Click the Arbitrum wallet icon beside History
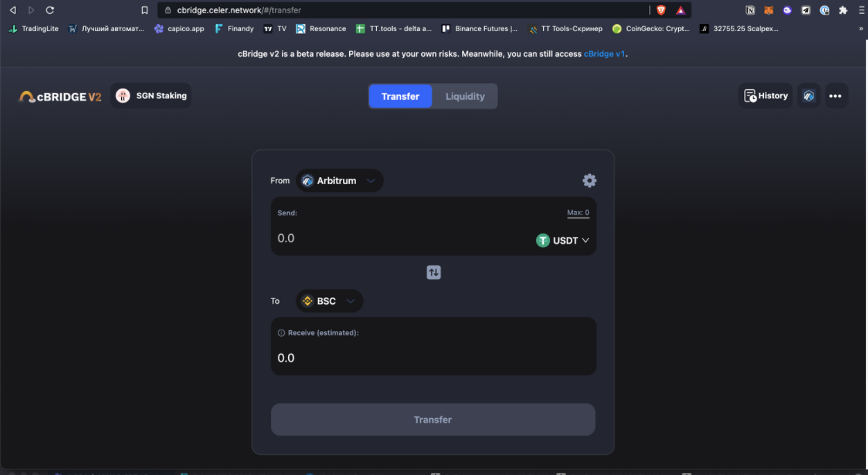This screenshot has height=475, width=868. (x=808, y=96)
